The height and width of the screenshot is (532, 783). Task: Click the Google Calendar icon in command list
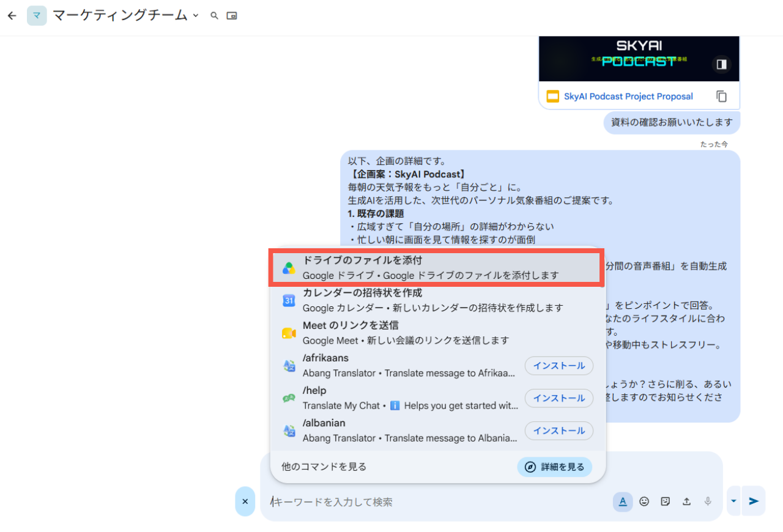pyautogui.click(x=289, y=301)
